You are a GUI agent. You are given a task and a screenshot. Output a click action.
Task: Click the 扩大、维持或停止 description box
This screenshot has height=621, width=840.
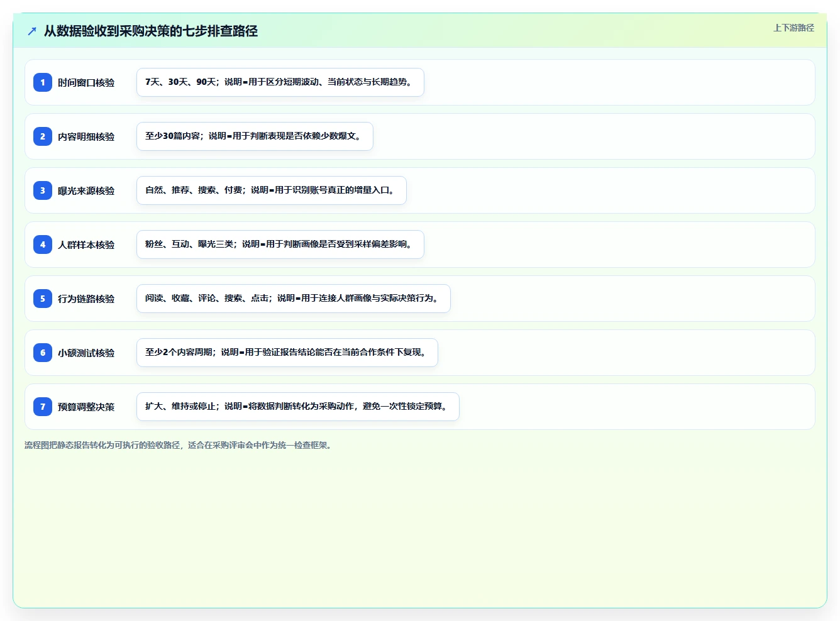(298, 407)
